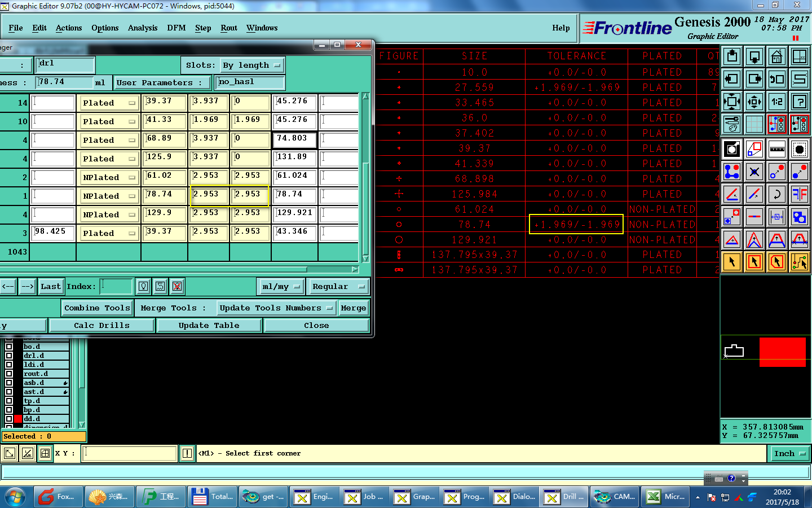Viewport: 812px width, 508px height.
Task: Click the zoom in expanding-arrows icon
Action: coord(732,102)
